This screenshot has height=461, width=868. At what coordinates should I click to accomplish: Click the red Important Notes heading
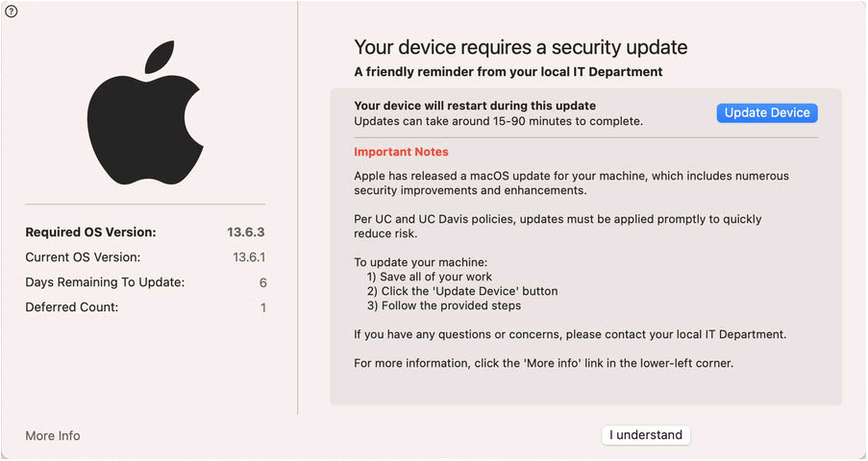[x=401, y=152]
